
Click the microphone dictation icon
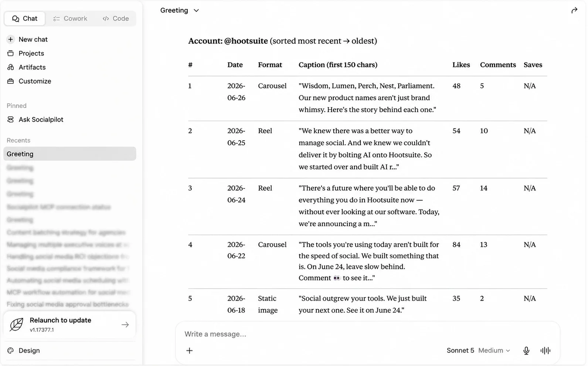tap(526, 350)
